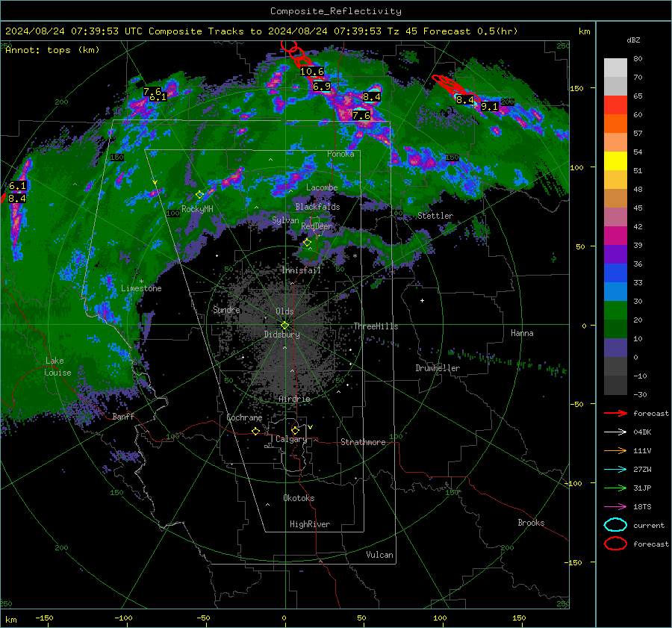Click the green 30 dBZ color swatch
672x628 pixels.
(x=615, y=311)
